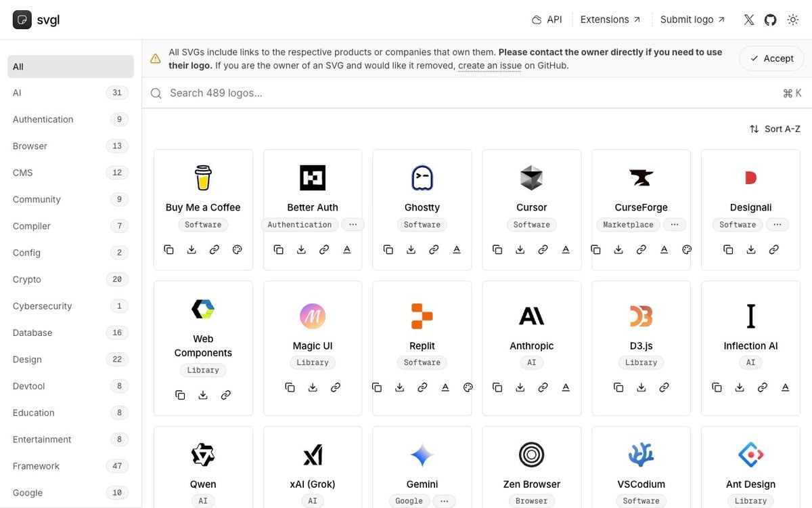Open the Designali website link icon

click(773, 250)
